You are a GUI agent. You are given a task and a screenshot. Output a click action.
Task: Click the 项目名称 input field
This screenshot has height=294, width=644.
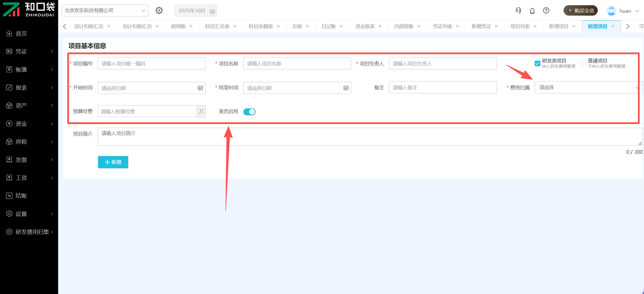[297, 64]
